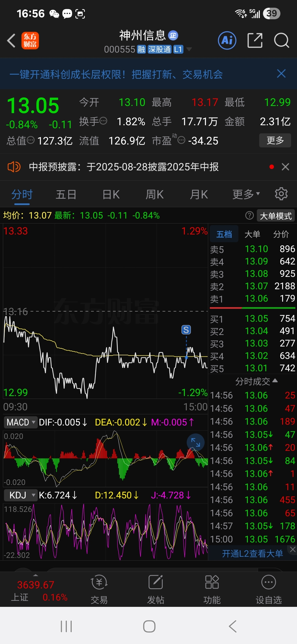Open the 发帖 post icon

pyautogui.click(x=156, y=589)
